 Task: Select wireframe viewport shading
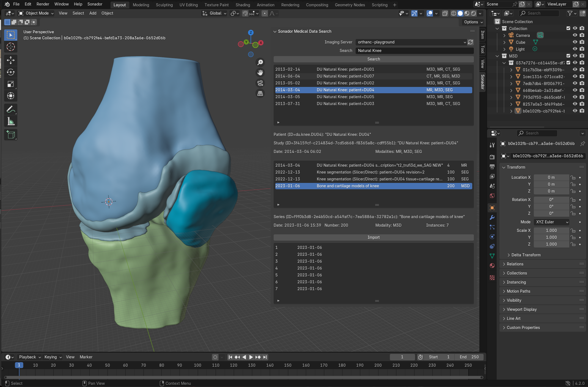454,13
